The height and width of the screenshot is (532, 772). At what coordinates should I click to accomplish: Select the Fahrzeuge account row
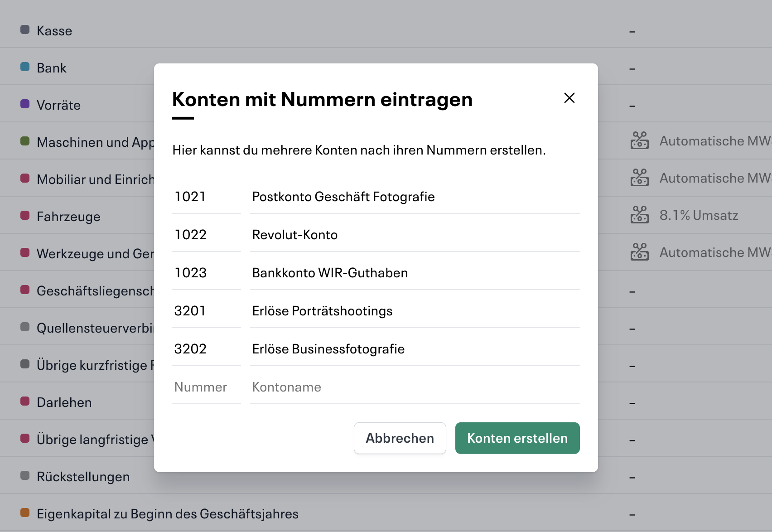click(68, 216)
